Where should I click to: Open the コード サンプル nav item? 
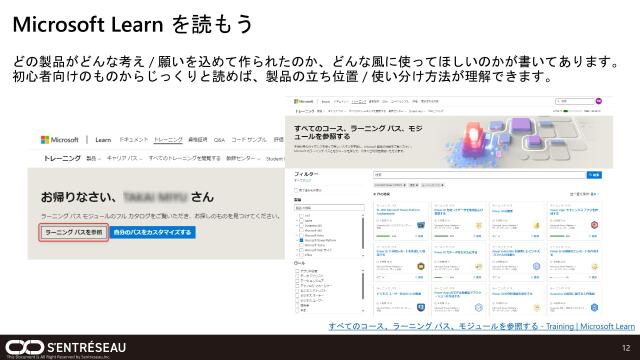pos(249,140)
